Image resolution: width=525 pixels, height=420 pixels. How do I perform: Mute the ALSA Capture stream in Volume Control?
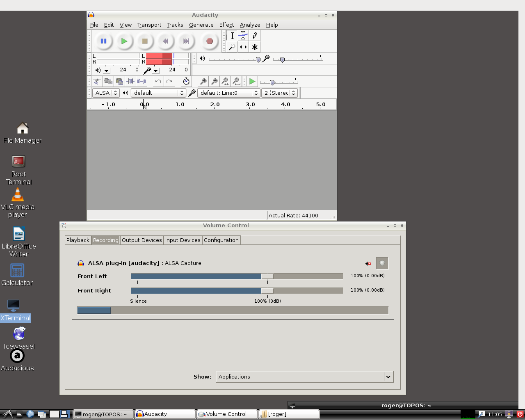click(367, 263)
